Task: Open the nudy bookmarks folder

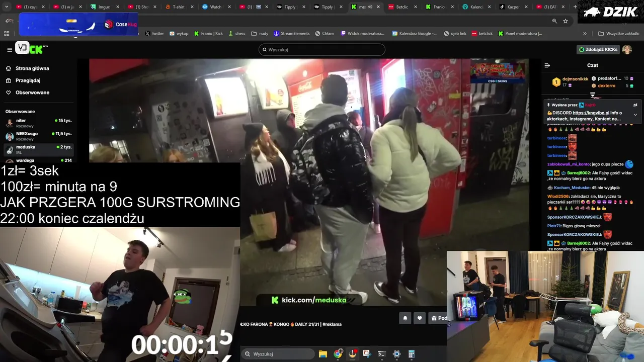Action: coord(260,34)
